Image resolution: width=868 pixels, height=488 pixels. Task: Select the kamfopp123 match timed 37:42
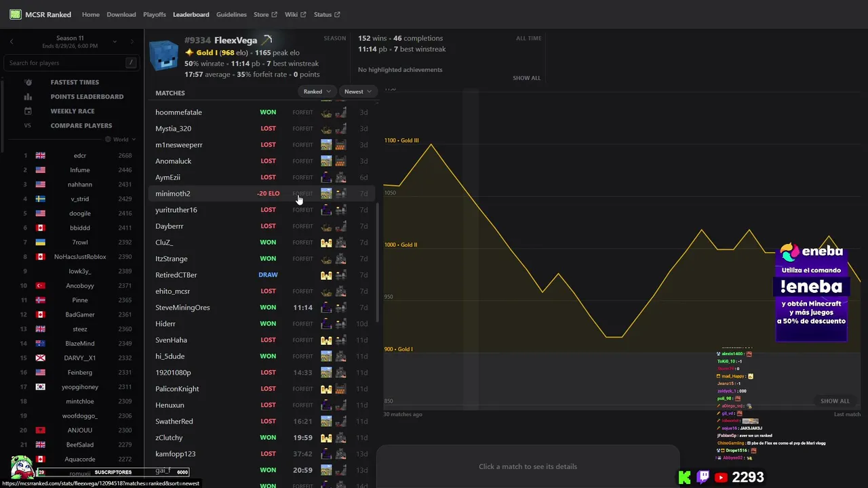coord(260,454)
